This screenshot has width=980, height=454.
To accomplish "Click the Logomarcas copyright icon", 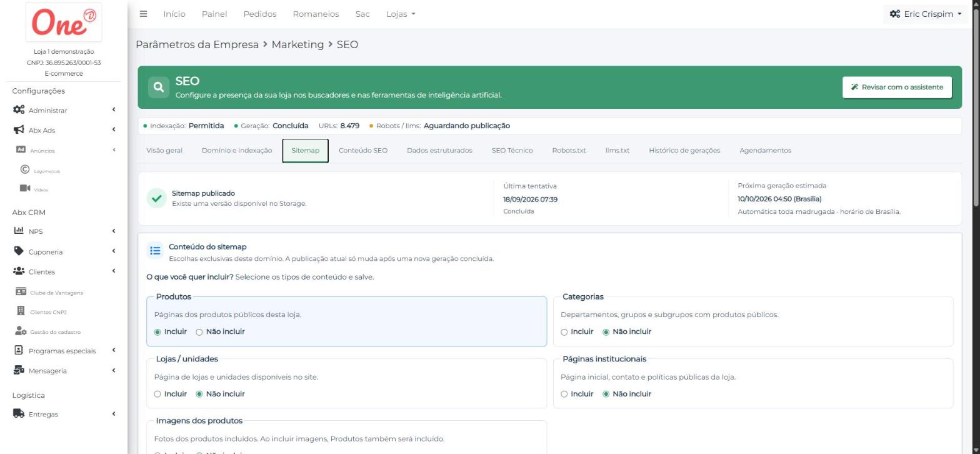I will tap(25, 169).
